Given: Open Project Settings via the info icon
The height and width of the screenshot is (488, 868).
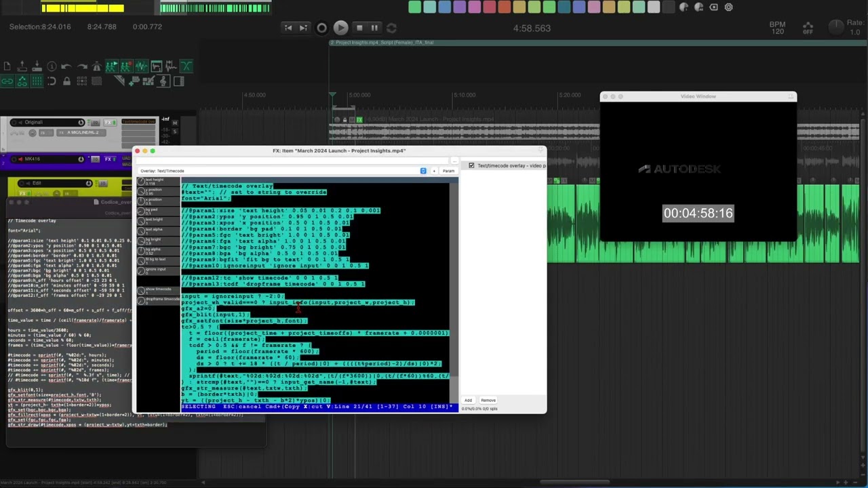Looking at the screenshot, I should tap(52, 66).
